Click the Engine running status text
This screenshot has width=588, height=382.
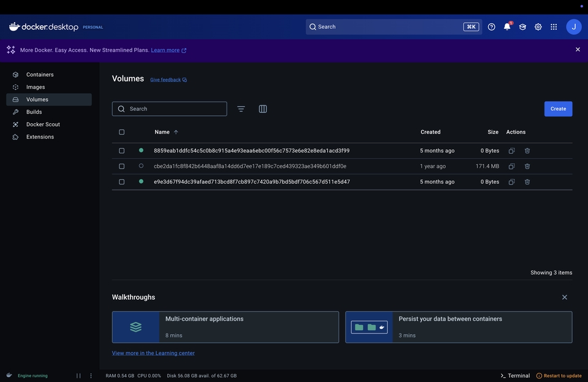coord(32,376)
